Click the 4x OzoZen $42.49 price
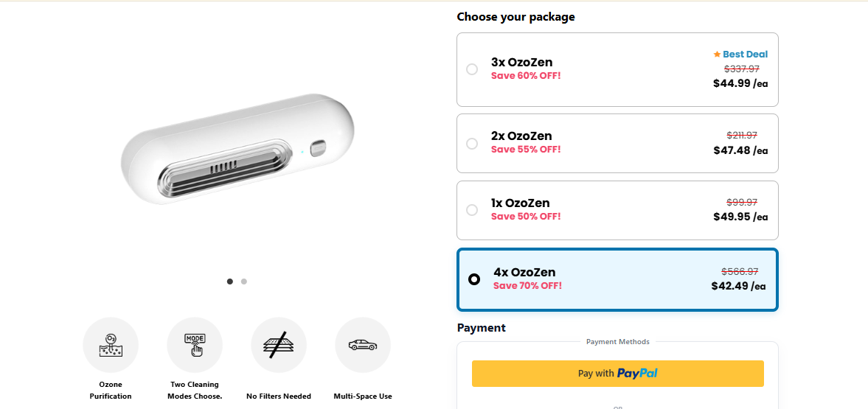The image size is (868, 409). [738, 286]
